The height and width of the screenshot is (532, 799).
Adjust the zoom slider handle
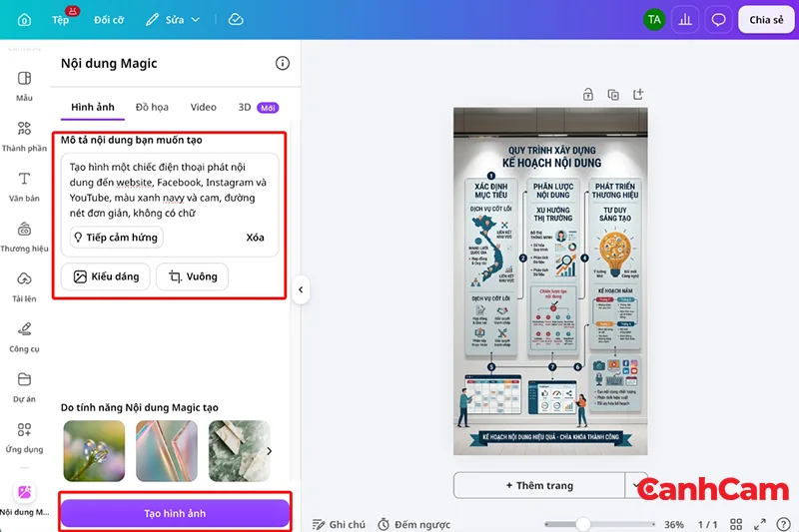[583, 524]
